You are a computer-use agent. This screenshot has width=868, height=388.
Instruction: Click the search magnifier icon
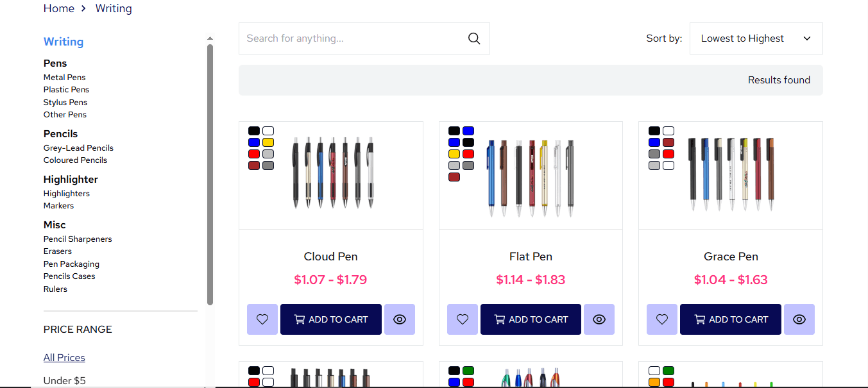(473, 38)
